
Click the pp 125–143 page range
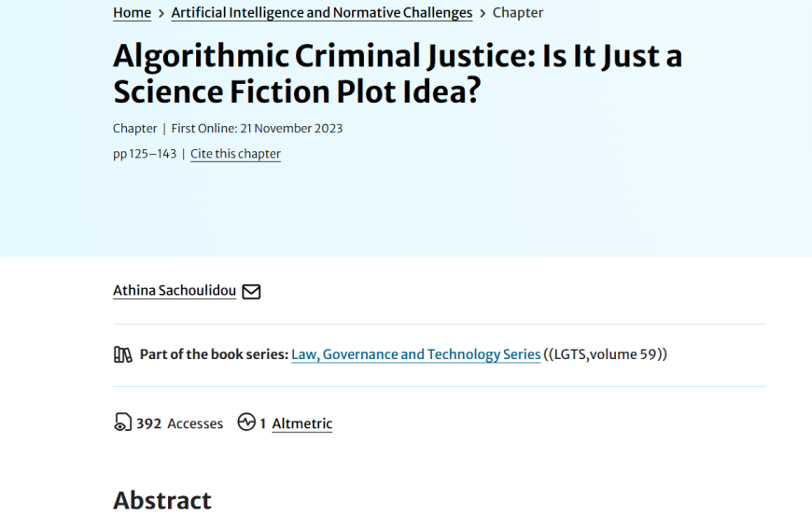click(145, 154)
